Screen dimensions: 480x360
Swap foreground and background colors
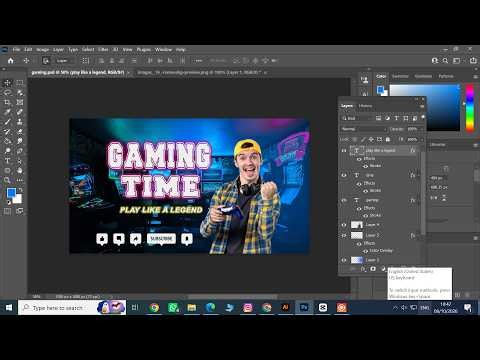click(x=20, y=190)
